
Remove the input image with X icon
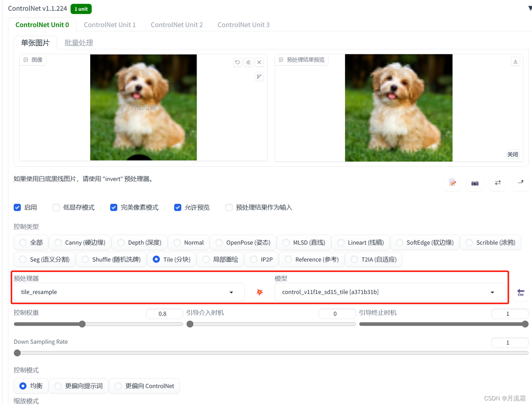coord(259,62)
